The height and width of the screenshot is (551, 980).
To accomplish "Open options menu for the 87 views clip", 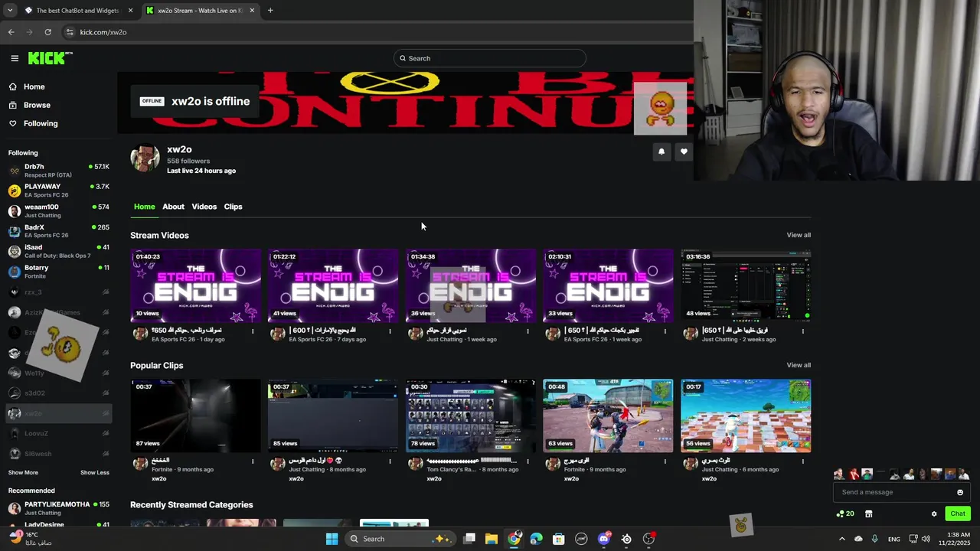I will pyautogui.click(x=253, y=461).
